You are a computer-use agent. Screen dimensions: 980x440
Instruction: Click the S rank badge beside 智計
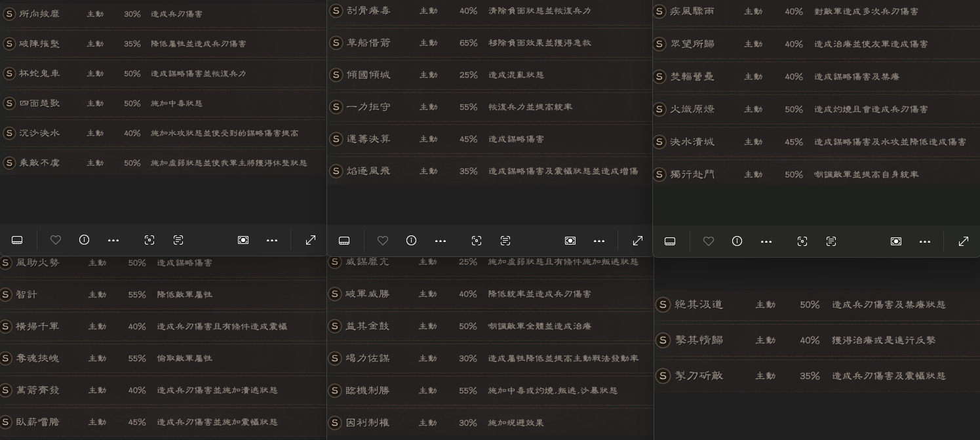(x=6, y=294)
